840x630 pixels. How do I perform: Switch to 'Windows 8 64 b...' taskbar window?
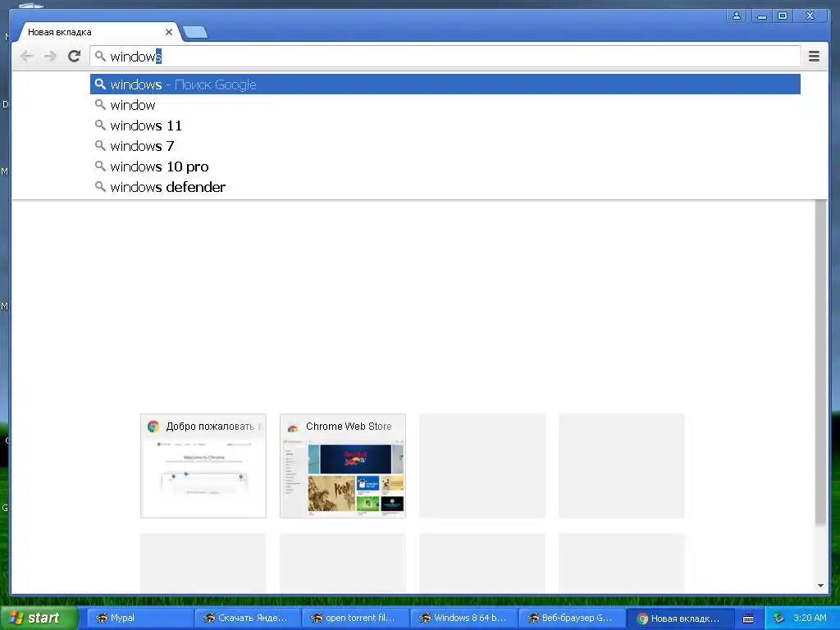(x=463, y=618)
